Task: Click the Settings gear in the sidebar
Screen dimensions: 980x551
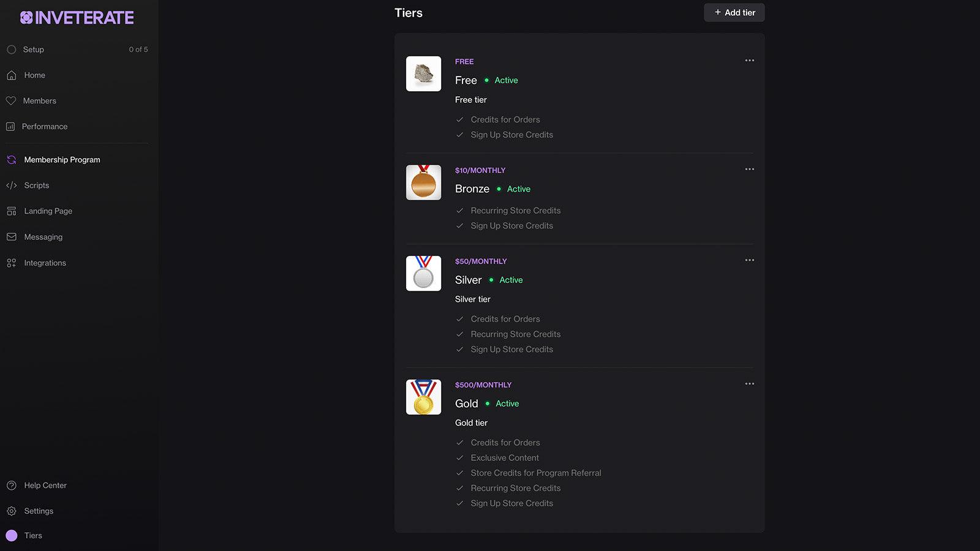Action: click(x=11, y=511)
